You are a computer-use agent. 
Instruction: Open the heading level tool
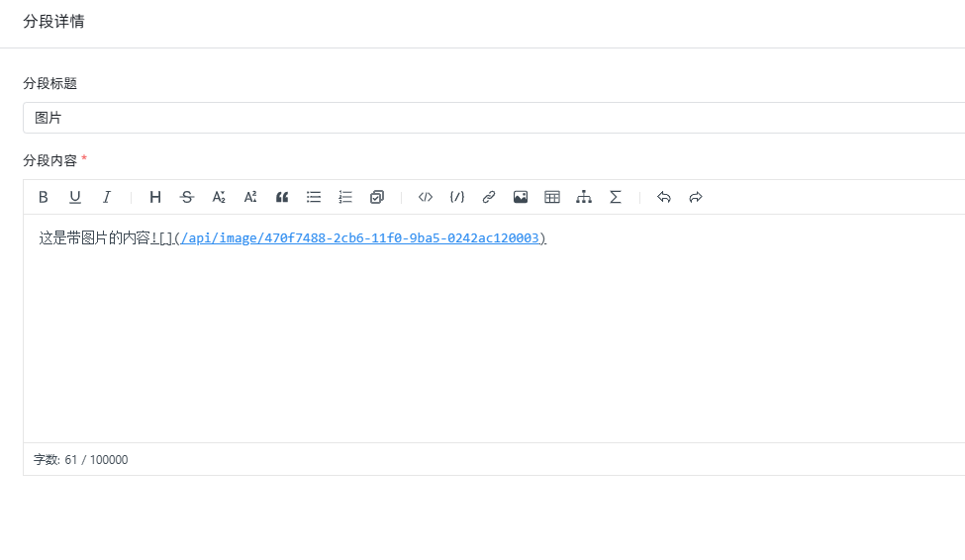155,197
